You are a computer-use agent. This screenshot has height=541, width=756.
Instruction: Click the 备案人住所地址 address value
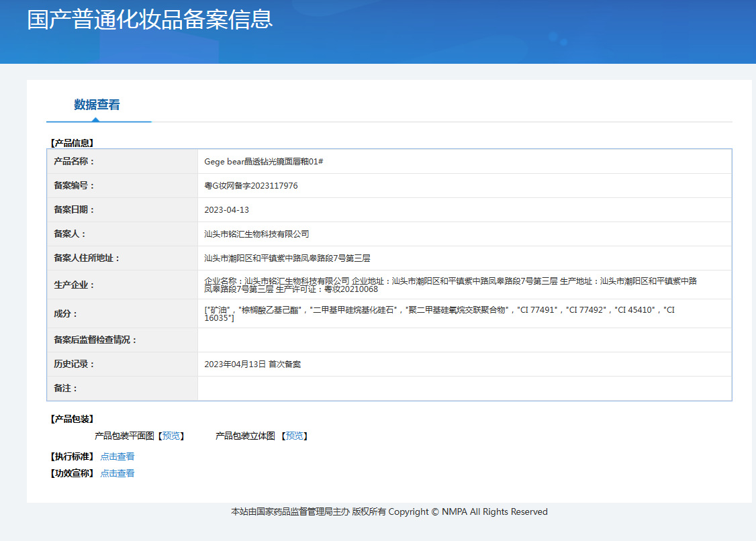[x=287, y=258]
